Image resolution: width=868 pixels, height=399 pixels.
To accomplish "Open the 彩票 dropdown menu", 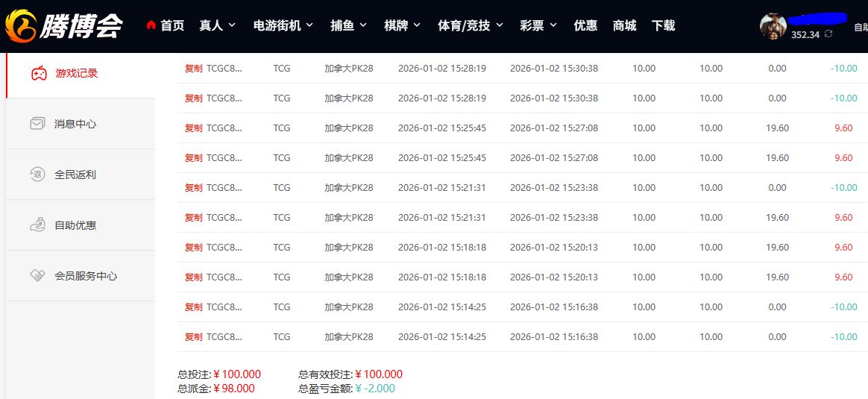I will click(x=538, y=25).
